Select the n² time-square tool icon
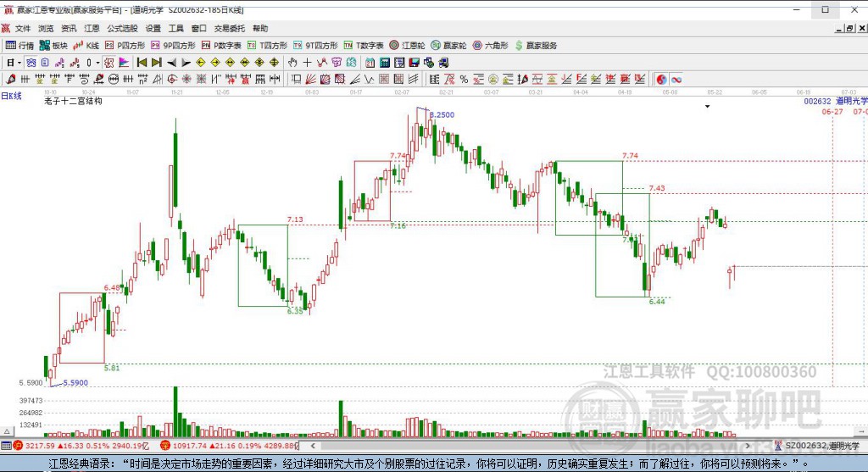Screen dimensions: 868x472 tap(142, 79)
